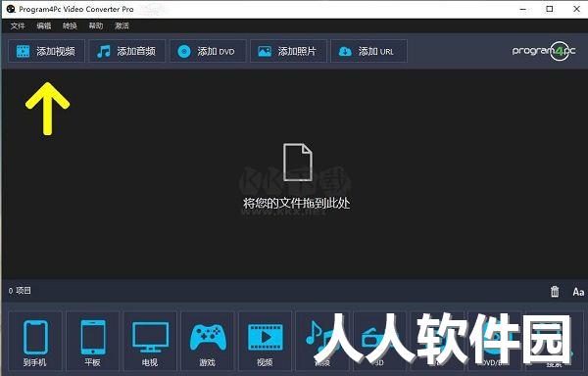
Task: Minimize the Video Converter Pro window
Action: coord(523,9)
